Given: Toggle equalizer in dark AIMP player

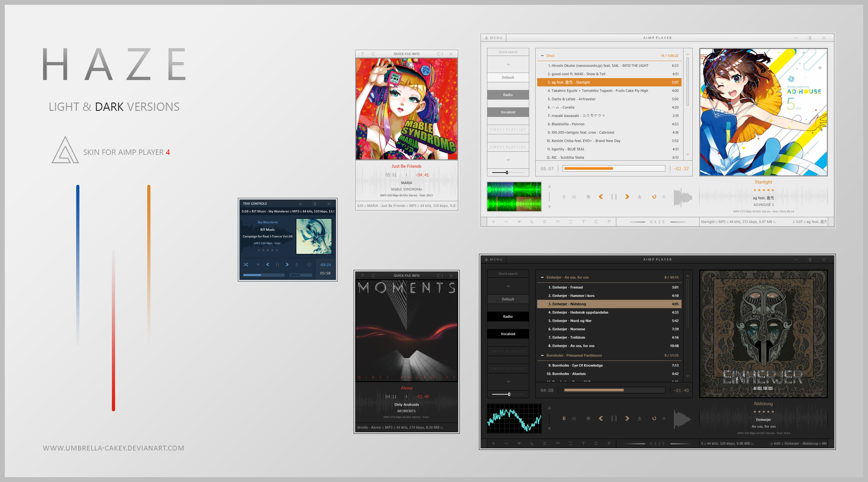Looking at the screenshot, I should [564, 418].
